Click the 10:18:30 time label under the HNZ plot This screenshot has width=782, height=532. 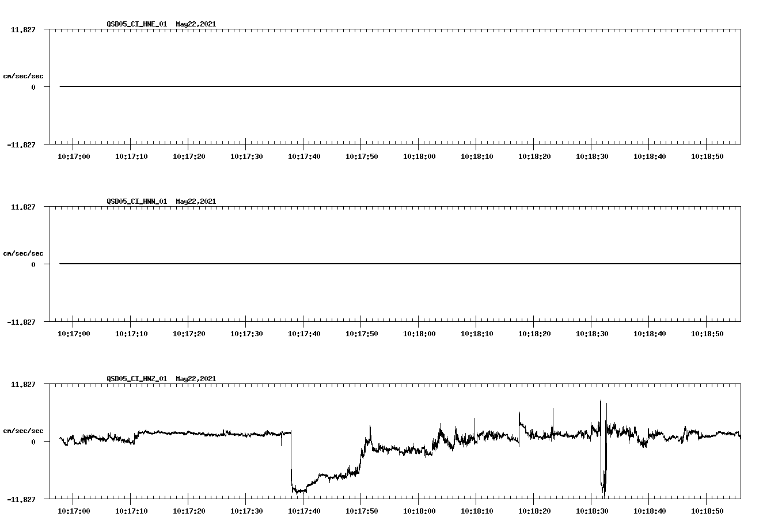pos(592,511)
